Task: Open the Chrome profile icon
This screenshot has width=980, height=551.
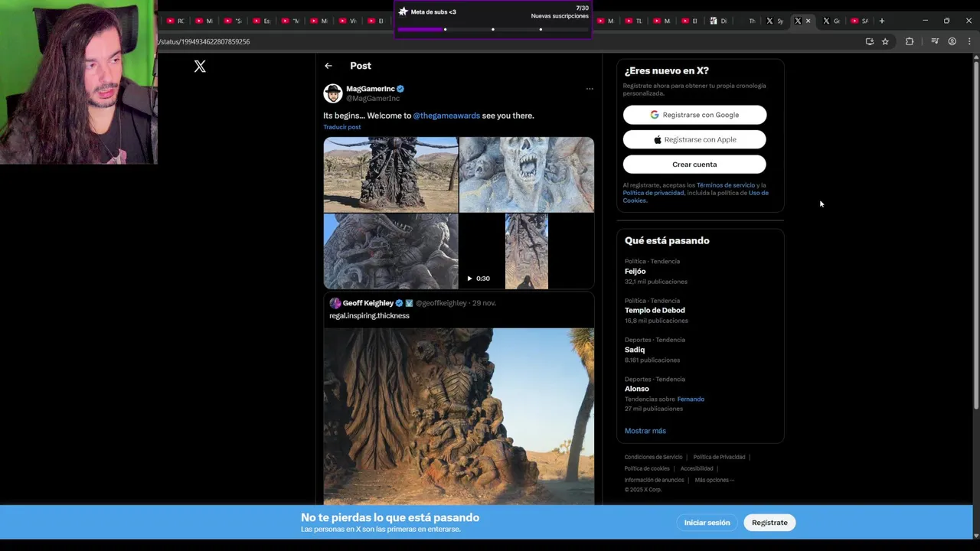Action: click(x=952, y=41)
